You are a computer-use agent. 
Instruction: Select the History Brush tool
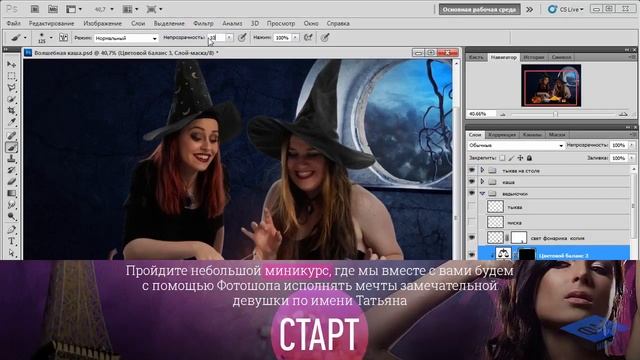[x=11, y=170]
